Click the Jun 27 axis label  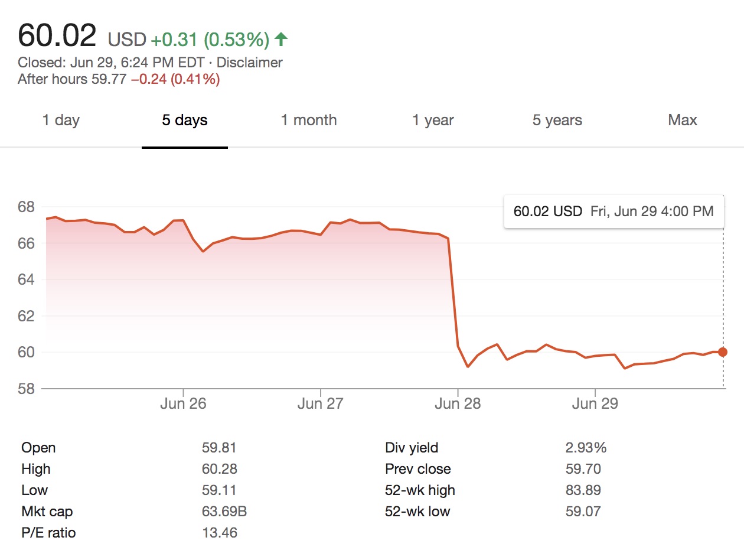click(x=321, y=404)
